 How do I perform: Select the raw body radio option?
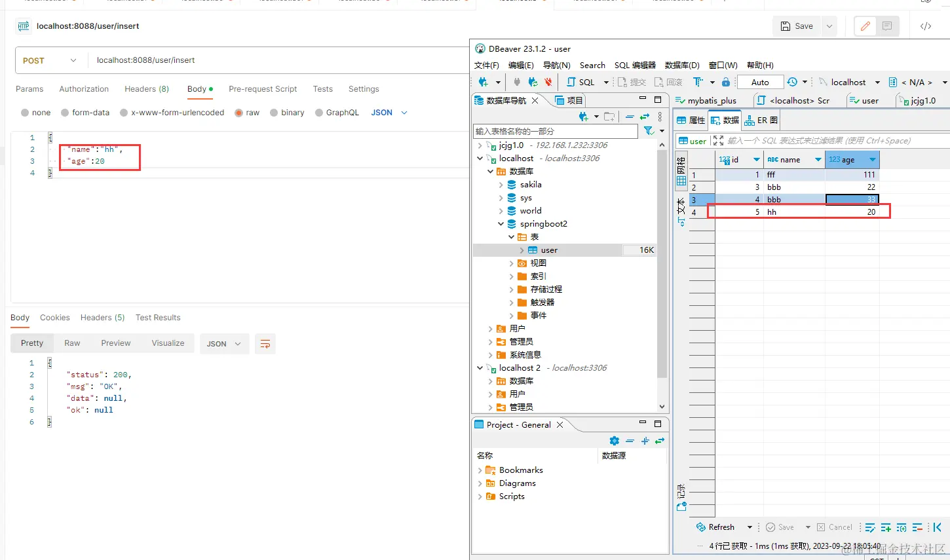click(x=238, y=113)
